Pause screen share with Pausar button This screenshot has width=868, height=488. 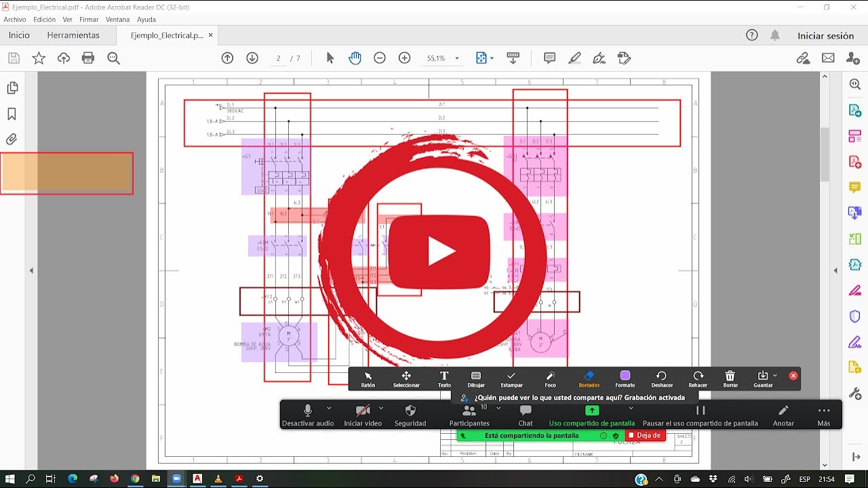(x=701, y=415)
